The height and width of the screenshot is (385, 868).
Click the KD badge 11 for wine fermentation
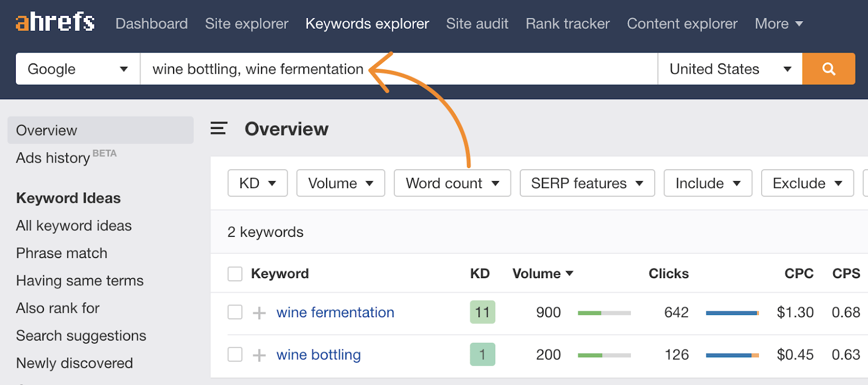tap(482, 312)
